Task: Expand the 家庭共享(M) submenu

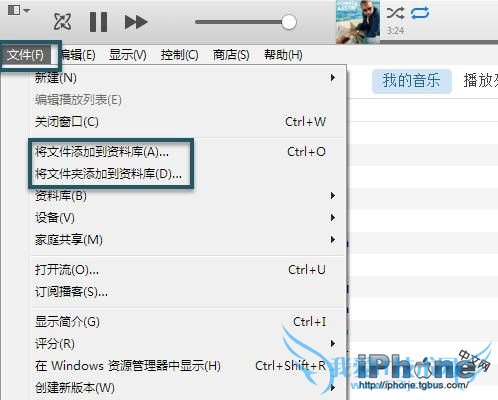Action: click(187, 239)
